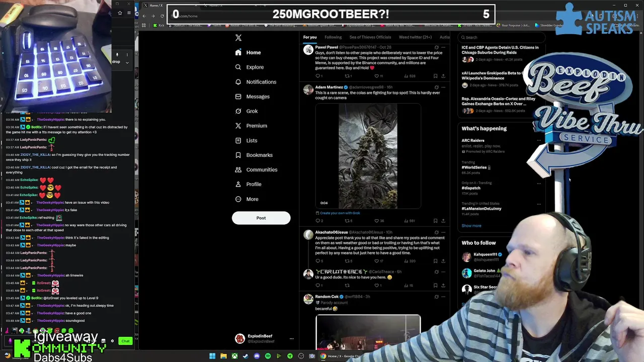Screen dimensions: 644x362
Task: Switch to Weed twitter (21+) tab
Action: [415, 37]
